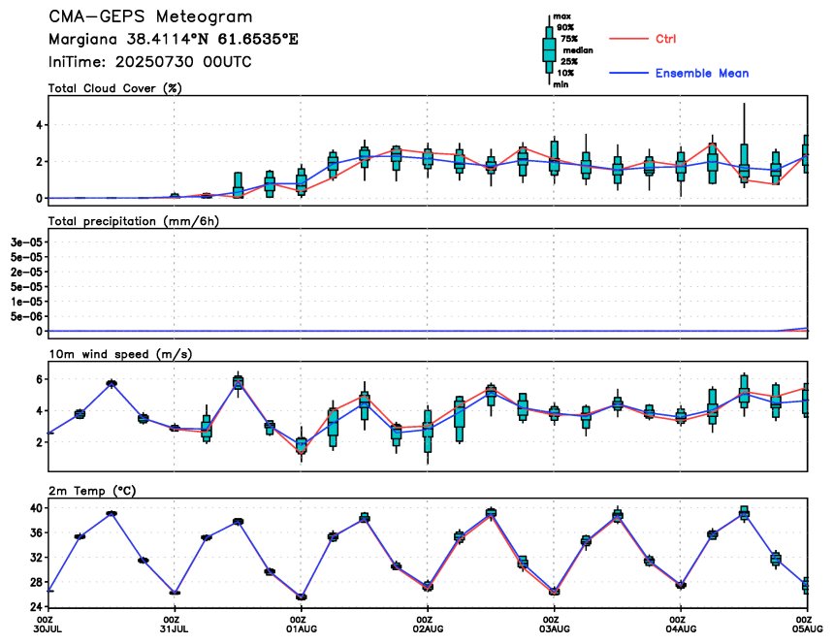833x644 pixels.
Task: Click the 10m wind speed (m/s) panel title
Action: tap(120, 354)
